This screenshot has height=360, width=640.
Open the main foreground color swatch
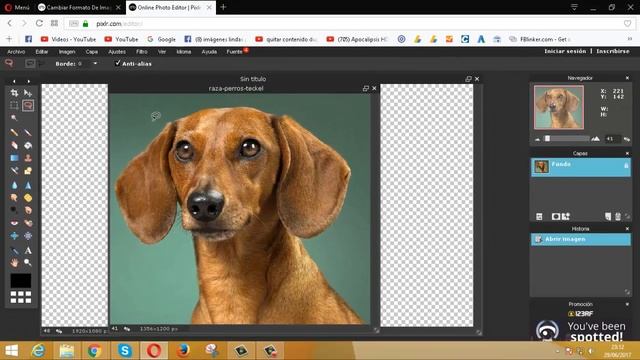click(x=21, y=281)
